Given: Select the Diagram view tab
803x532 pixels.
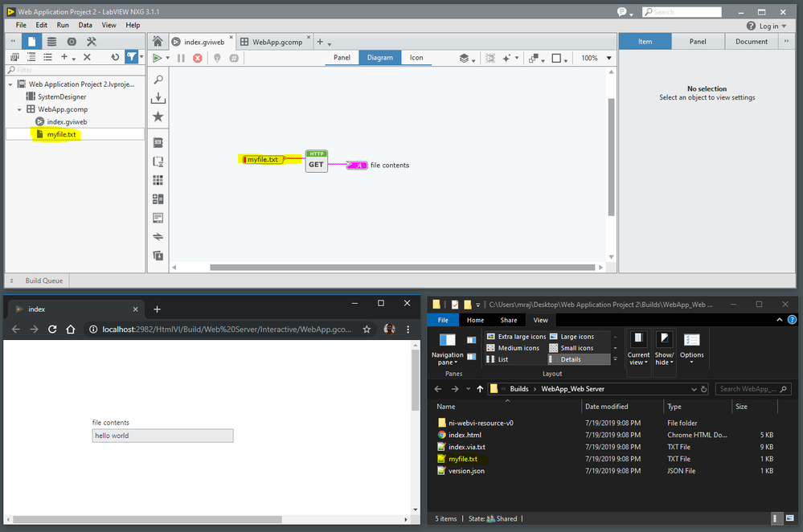Looking at the screenshot, I should tap(380, 57).
